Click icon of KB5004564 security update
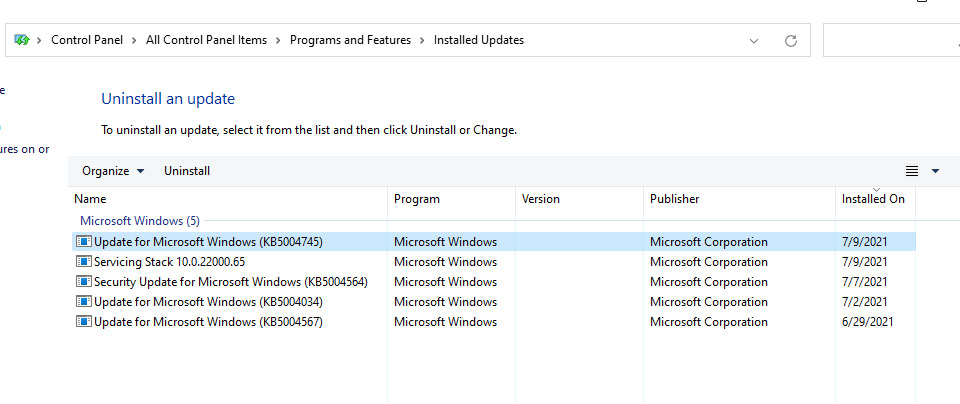Screen dimensions: 960x404 coord(83,282)
